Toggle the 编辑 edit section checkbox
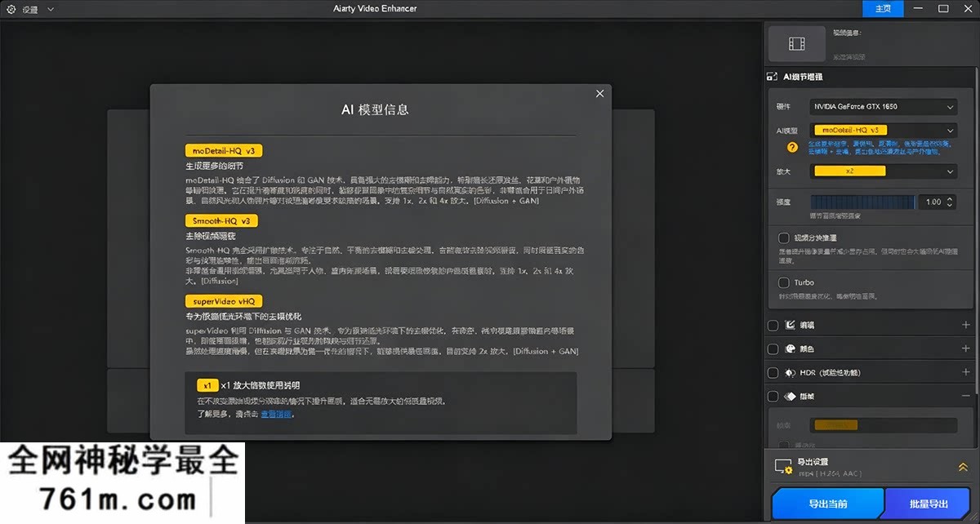980x524 pixels. coord(773,325)
